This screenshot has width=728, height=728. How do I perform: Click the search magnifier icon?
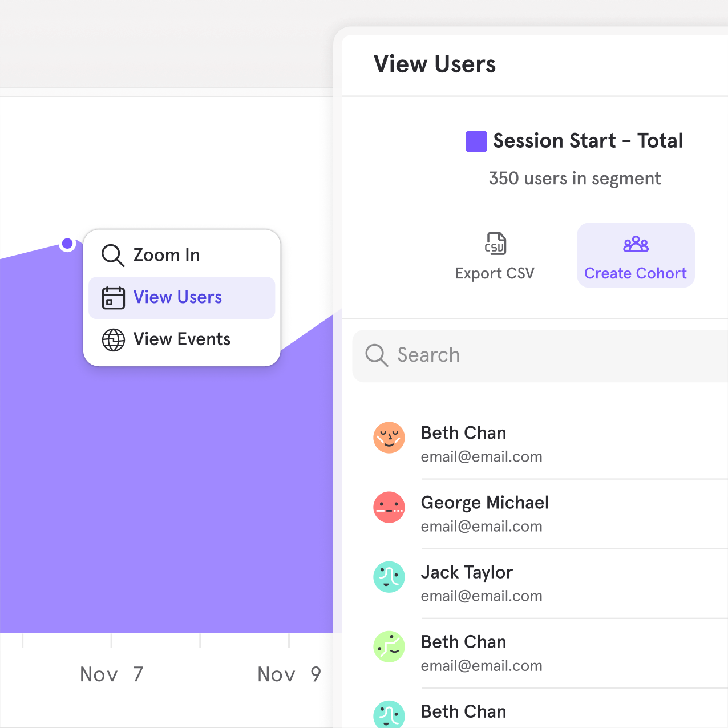pyautogui.click(x=377, y=355)
